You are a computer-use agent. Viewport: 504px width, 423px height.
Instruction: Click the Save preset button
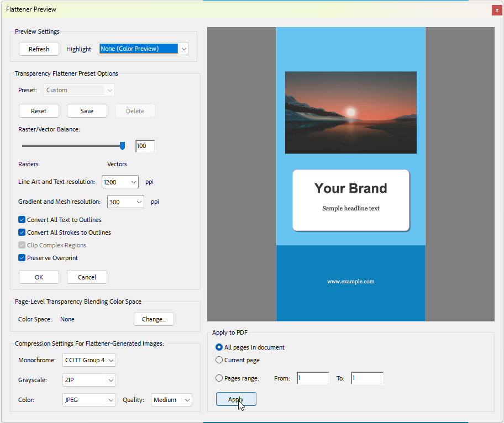(x=87, y=111)
